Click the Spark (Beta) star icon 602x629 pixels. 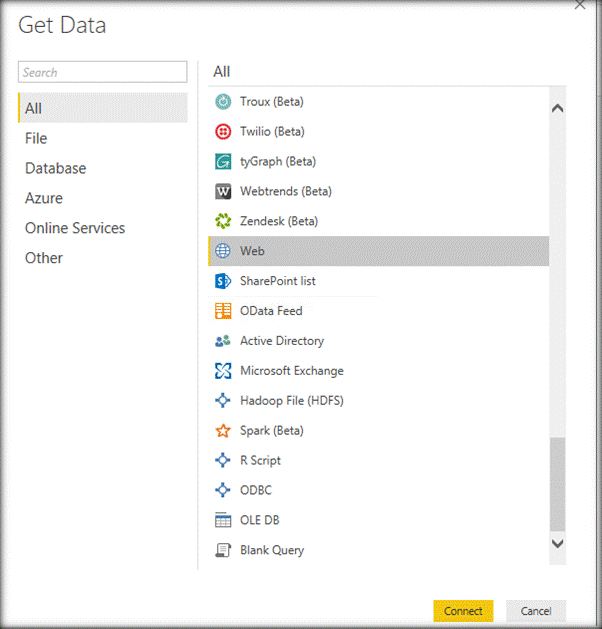pyautogui.click(x=223, y=431)
